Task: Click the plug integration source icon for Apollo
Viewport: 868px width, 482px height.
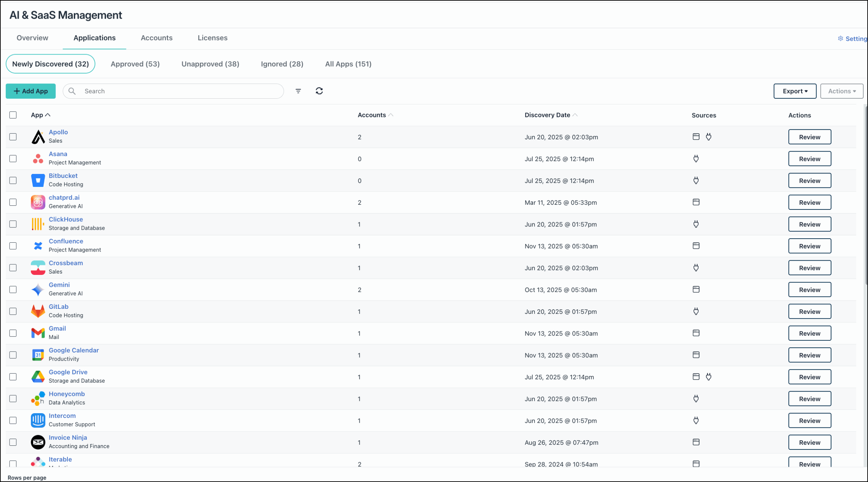Action: 709,137
